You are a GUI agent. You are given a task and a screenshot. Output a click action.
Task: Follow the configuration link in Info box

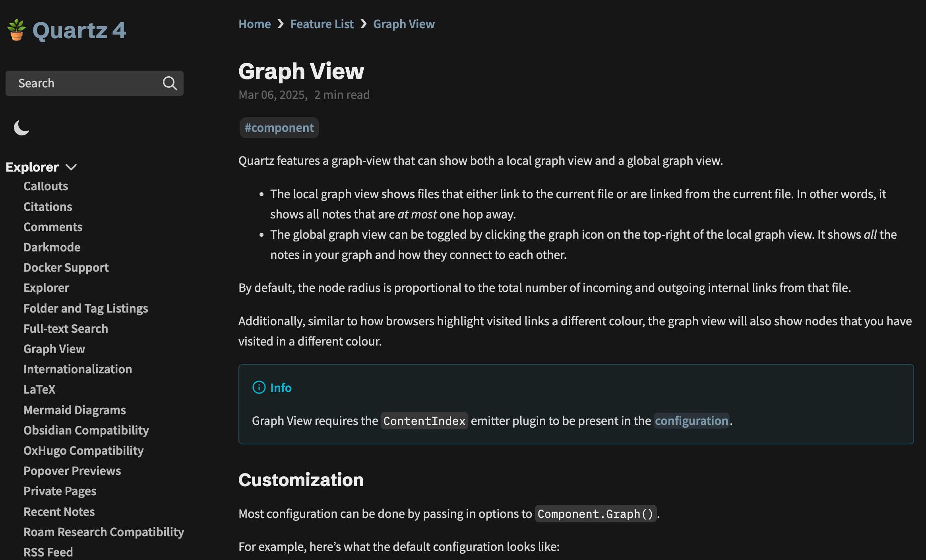pos(692,421)
